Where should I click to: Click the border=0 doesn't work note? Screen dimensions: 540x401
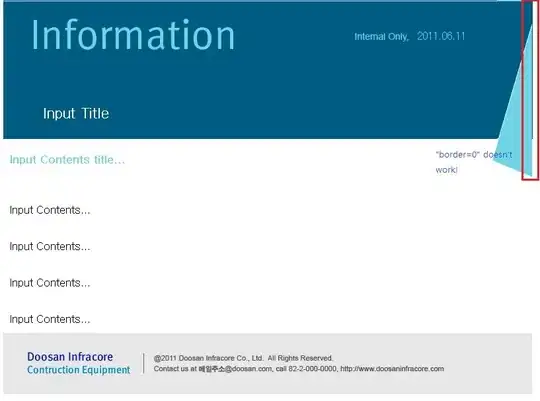tap(474, 162)
